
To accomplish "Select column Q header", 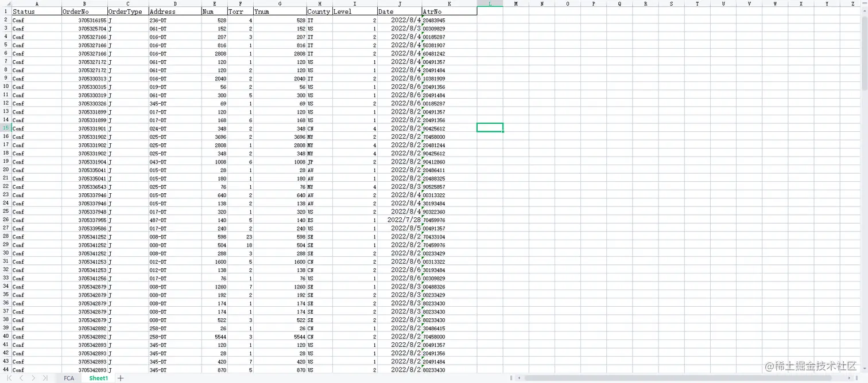I will [619, 3].
